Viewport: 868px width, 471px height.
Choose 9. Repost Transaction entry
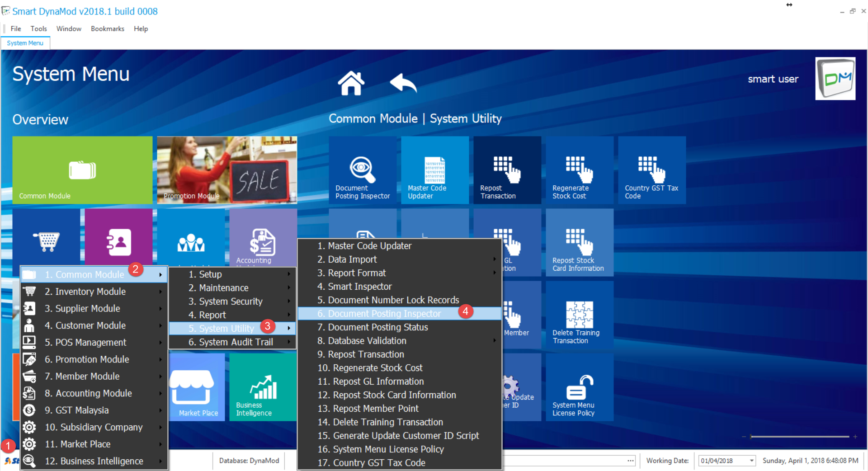pyautogui.click(x=400, y=354)
